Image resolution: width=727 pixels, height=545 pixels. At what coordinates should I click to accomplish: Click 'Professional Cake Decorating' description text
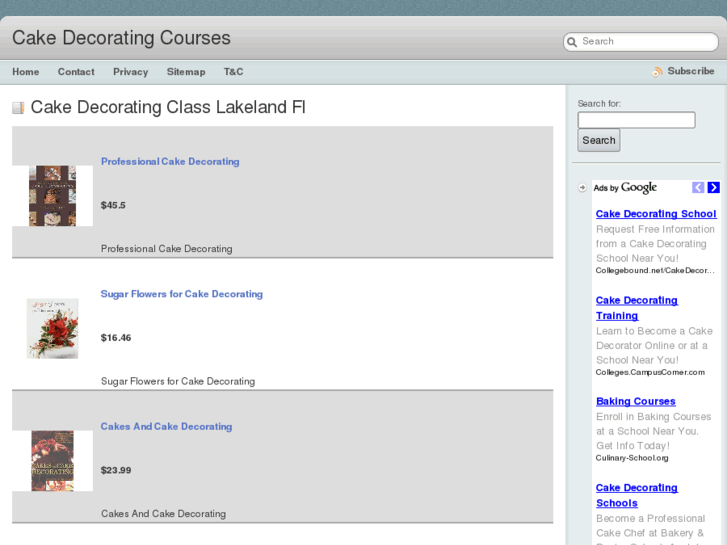click(x=166, y=249)
